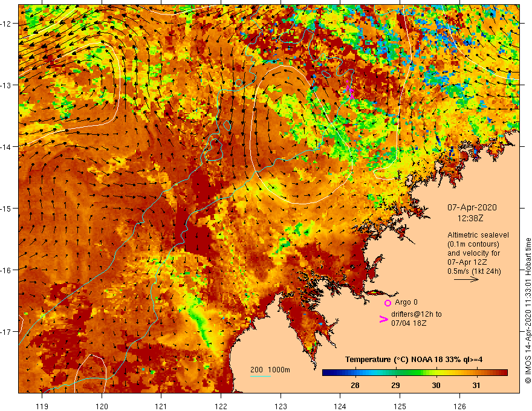Image resolution: width=532 pixels, height=411 pixels.
Task: Click the 'and velocity for' text
Action: click(x=473, y=253)
